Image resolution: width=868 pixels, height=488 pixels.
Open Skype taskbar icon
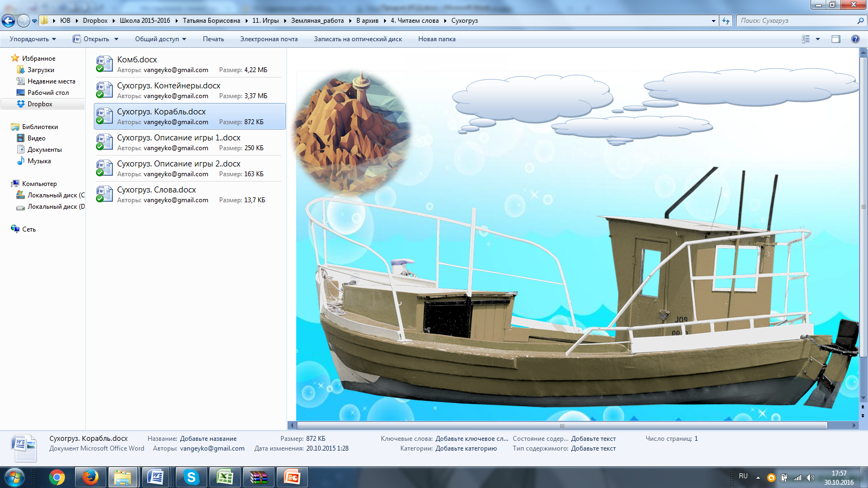coord(190,477)
